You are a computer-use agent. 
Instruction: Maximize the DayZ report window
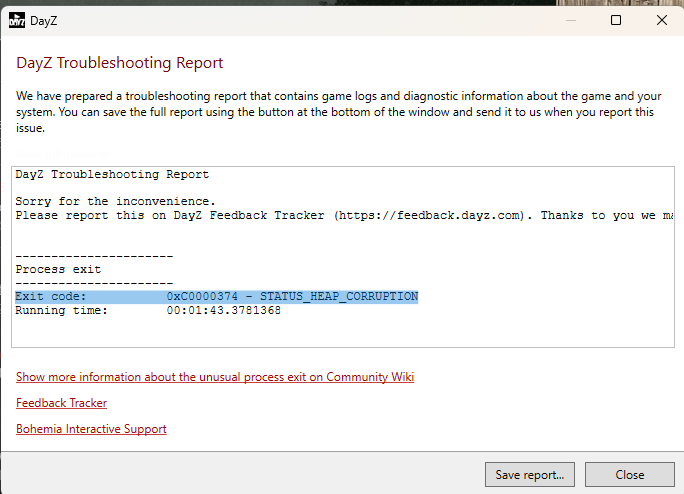[616, 20]
